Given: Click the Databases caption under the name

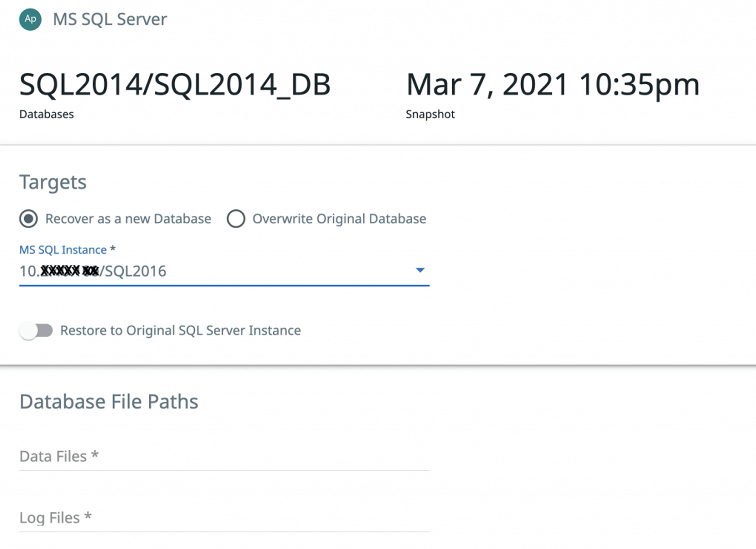Looking at the screenshot, I should coord(46,115).
